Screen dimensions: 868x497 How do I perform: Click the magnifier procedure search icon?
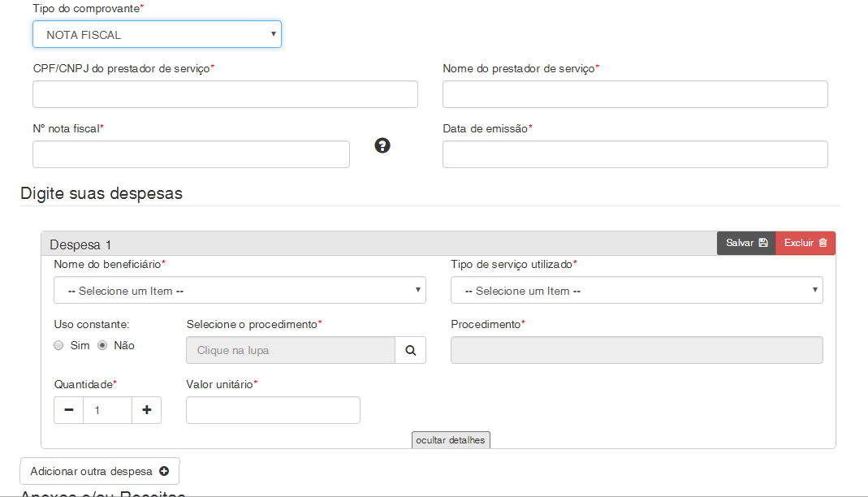pos(410,350)
